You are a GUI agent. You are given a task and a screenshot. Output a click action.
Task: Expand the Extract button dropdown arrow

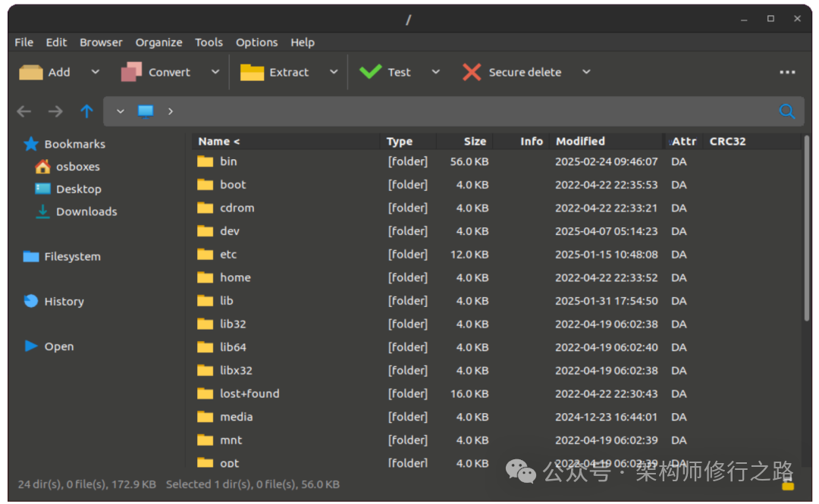point(334,72)
